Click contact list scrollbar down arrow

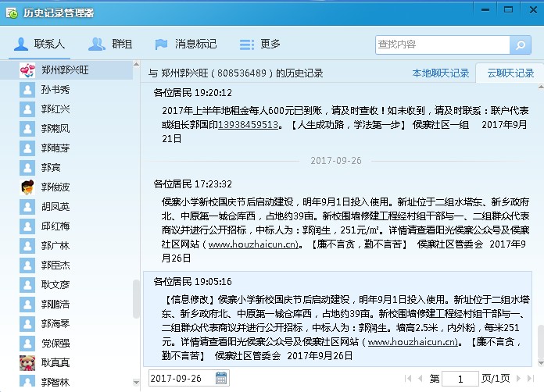coord(136,383)
